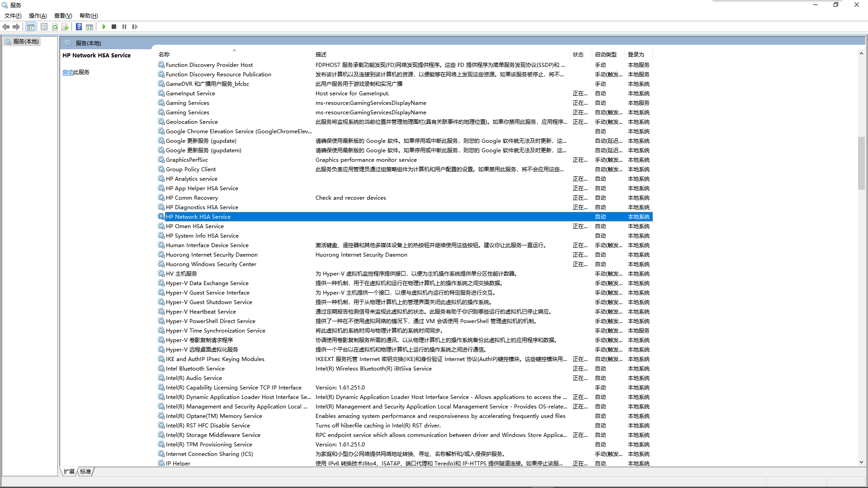Click the gear icon of Human Interface Device Service
Image resolution: width=868 pixels, height=488 pixels.
tap(161, 245)
